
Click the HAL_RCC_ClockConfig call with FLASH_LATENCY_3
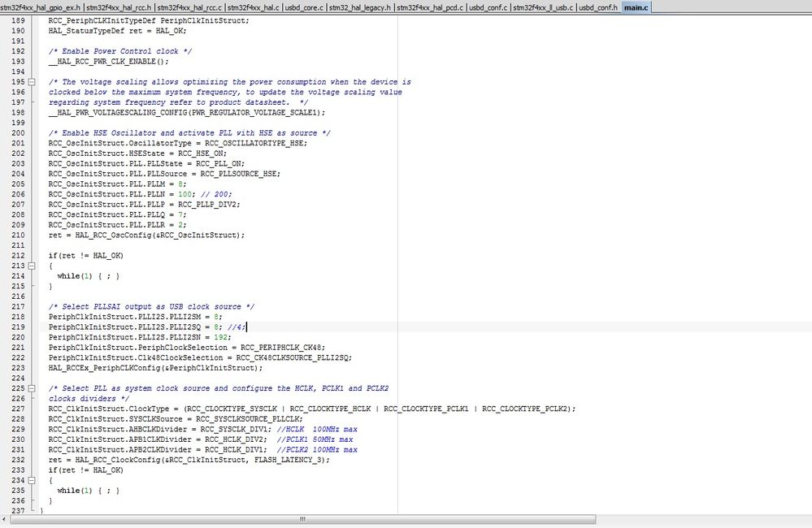click(x=189, y=460)
